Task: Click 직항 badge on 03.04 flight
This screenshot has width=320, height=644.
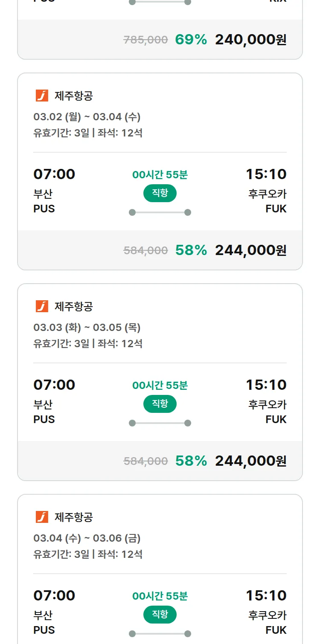Action: (x=160, y=615)
